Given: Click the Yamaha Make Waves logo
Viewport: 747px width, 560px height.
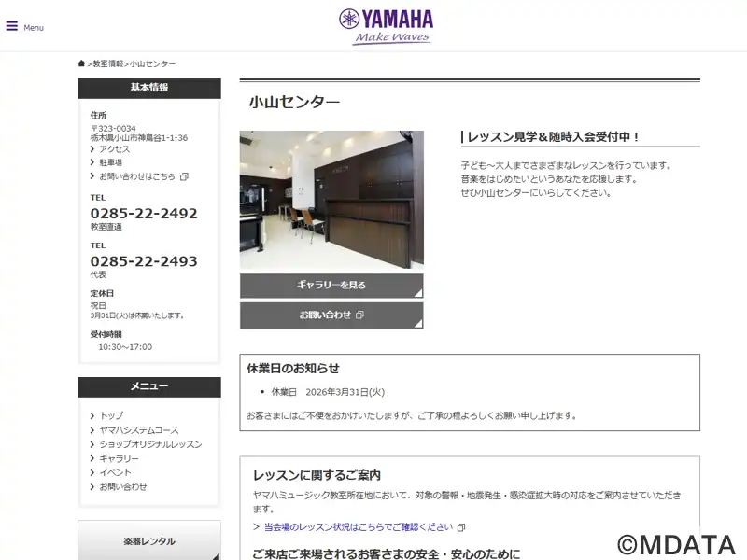Looking at the screenshot, I should (x=387, y=27).
